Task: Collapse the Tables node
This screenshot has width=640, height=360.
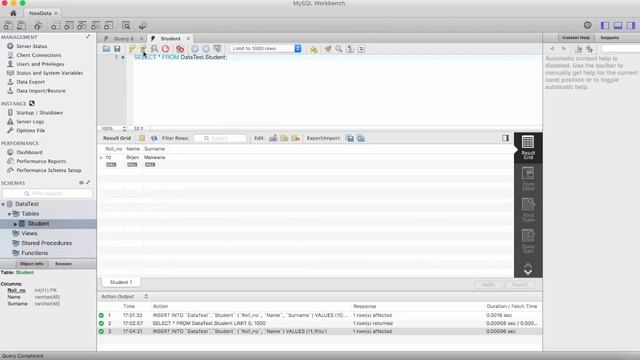Action: pyautogui.click(x=9, y=214)
